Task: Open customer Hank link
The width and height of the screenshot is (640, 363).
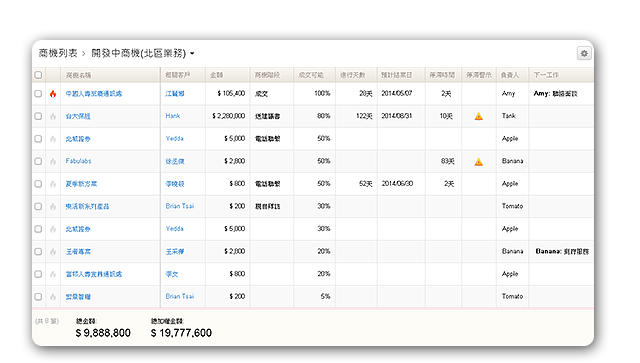Action: pos(173,116)
